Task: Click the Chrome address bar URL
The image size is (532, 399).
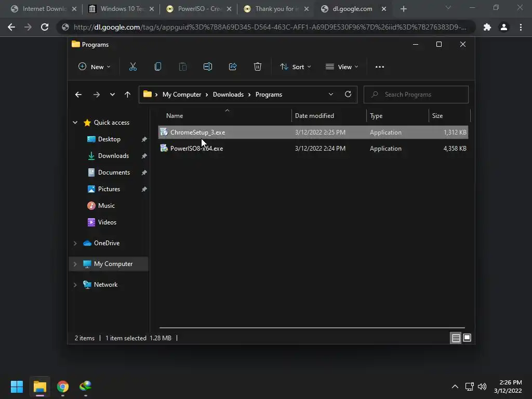Action: click(x=270, y=27)
